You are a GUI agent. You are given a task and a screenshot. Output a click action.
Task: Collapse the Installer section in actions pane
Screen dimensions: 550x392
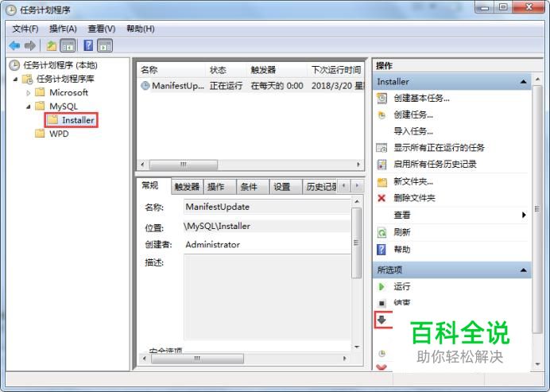point(523,82)
